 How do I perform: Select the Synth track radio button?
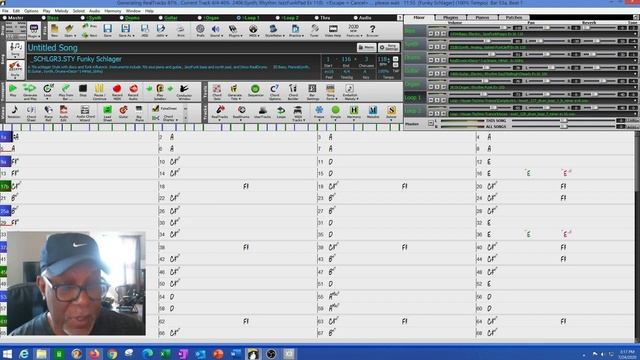[83, 18]
